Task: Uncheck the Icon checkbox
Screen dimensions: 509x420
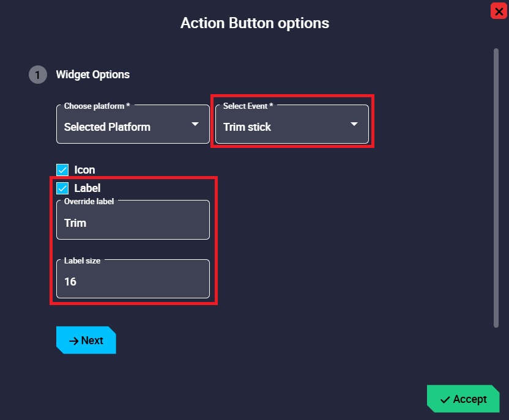Action: (62, 170)
